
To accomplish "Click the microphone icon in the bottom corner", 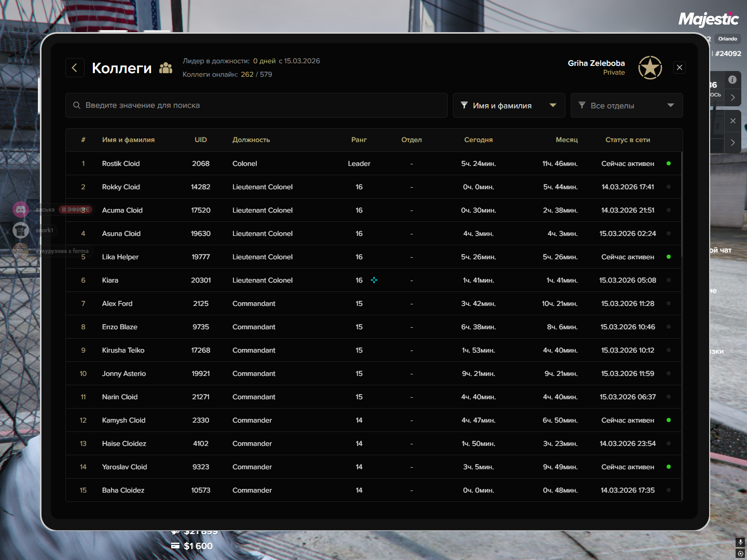I will [x=740, y=542].
